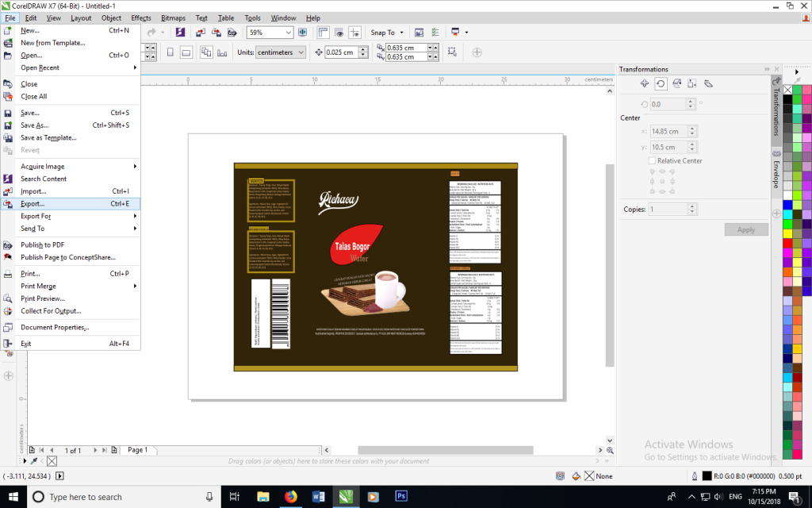
Task: Select Publish to PDF menu entry
Action: [71, 244]
